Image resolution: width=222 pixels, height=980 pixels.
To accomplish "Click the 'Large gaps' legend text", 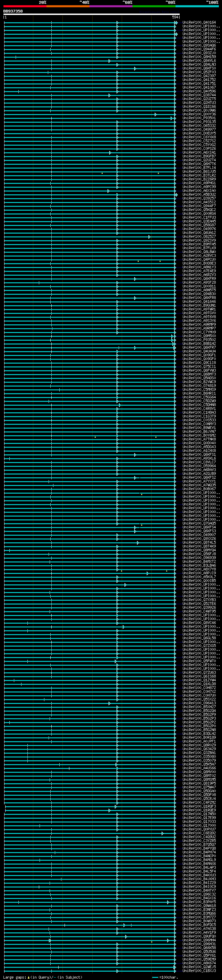I will tap(15, 977).
